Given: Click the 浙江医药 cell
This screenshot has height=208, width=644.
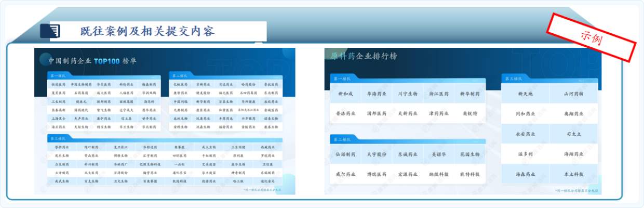Looking at the screenshot, I should [x=439, y=94].
